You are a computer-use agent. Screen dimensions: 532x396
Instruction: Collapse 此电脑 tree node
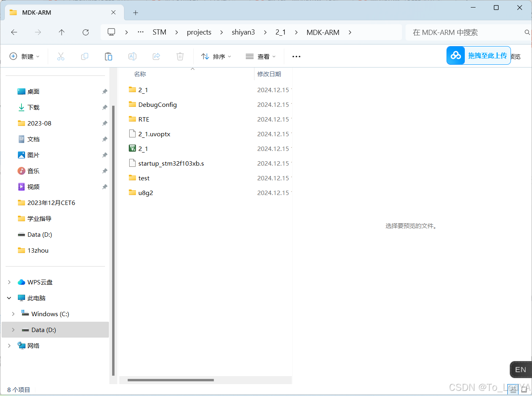9,298
